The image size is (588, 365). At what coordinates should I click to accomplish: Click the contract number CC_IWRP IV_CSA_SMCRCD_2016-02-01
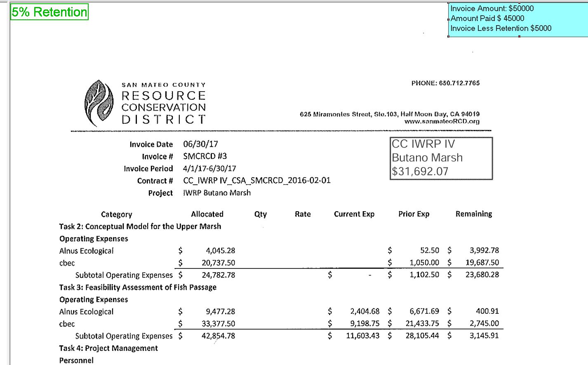pyautogui.click(x=257, y=181)
